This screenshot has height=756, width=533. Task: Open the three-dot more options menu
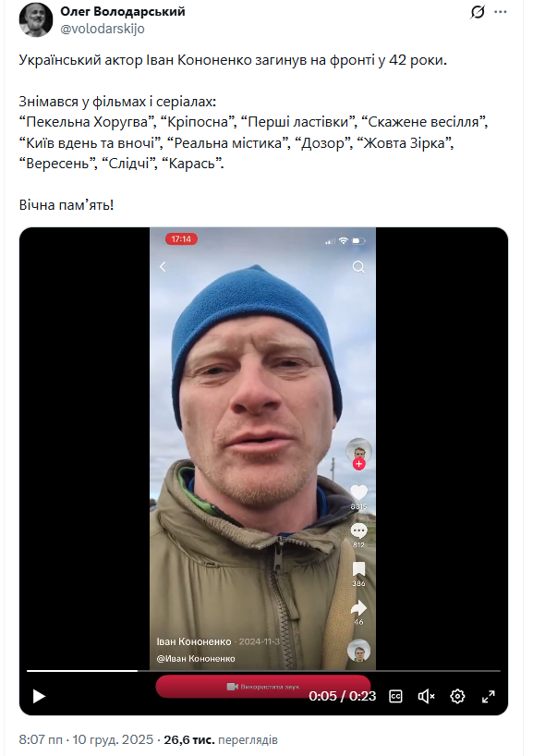(501, 12)
